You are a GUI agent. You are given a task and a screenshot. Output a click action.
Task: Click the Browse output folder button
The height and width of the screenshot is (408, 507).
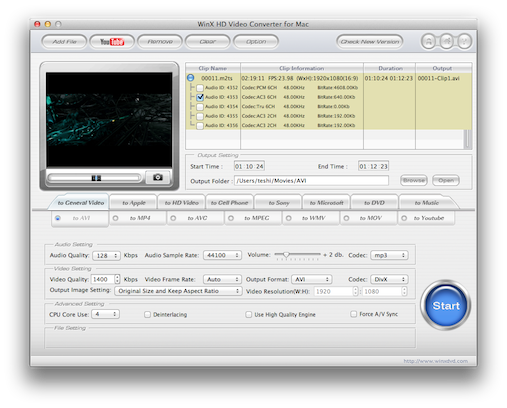[414, 180]
